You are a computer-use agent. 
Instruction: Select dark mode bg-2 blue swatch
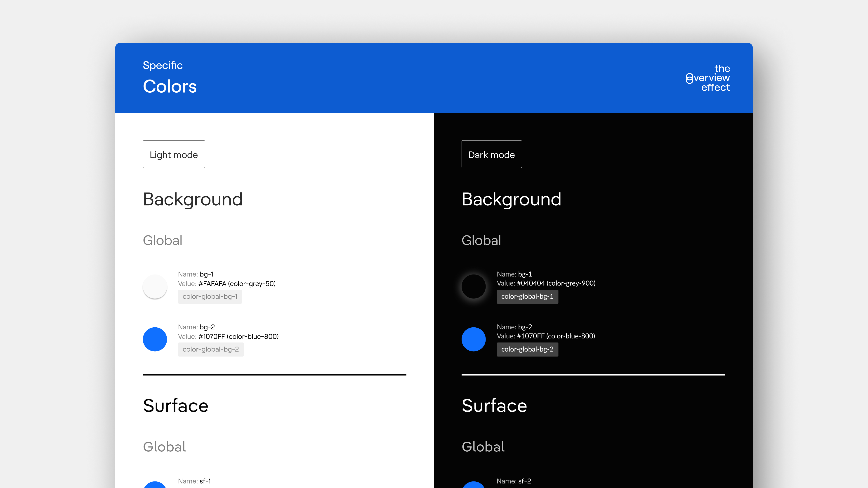[473, 339]
